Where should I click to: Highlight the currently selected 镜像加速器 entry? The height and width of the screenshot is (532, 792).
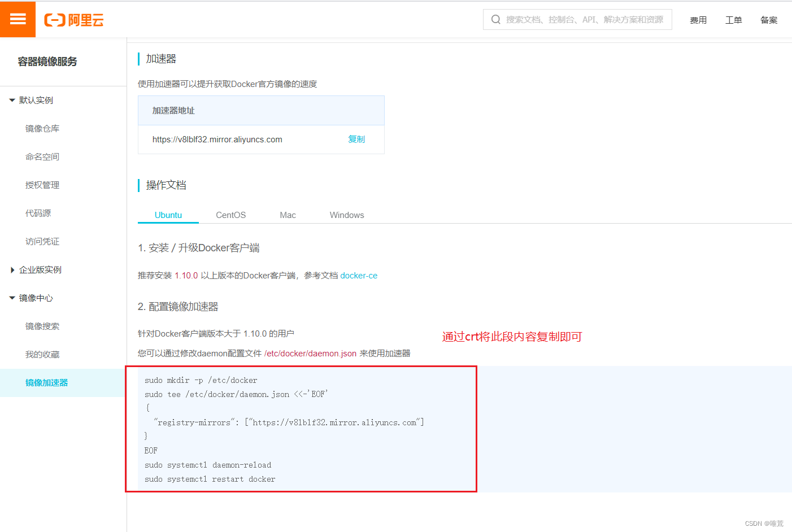[x=47, y=382]
